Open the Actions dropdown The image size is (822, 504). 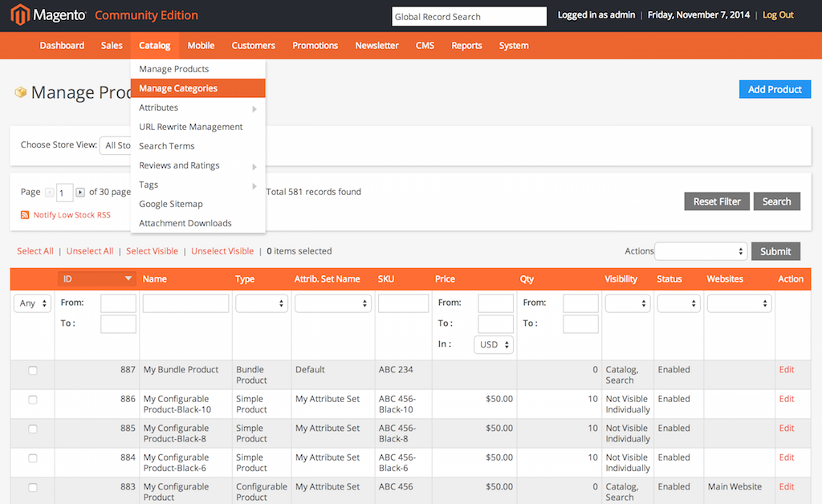click(701, 251)
